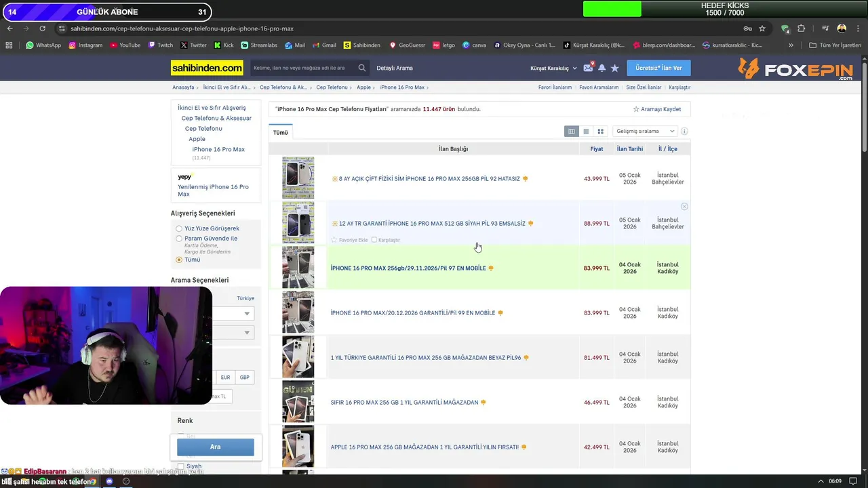Open the APPLE 16 PRO MAX 256 GB MAĞAZADAN listing
The image size is (868, 488).
(x=425, y=447)
